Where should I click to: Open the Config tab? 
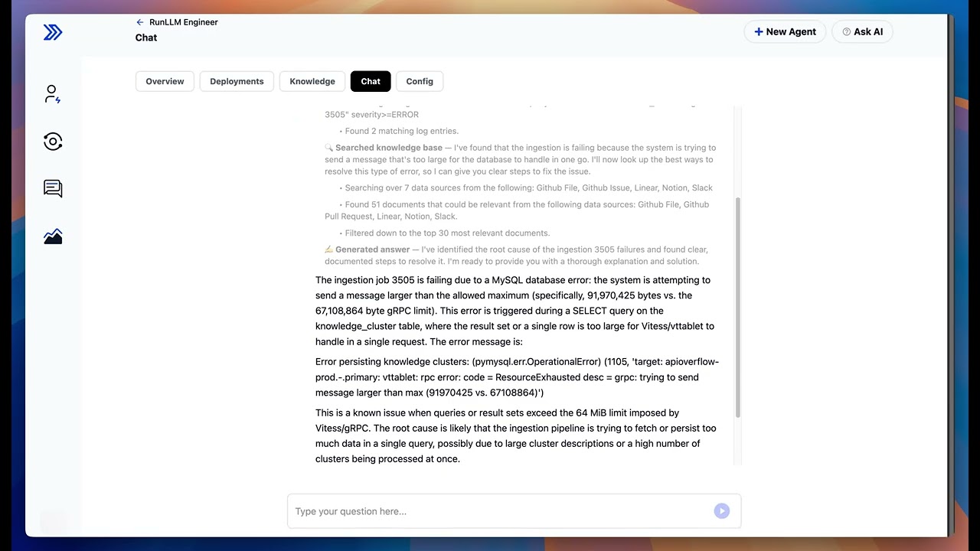click(x=420, y=81)
